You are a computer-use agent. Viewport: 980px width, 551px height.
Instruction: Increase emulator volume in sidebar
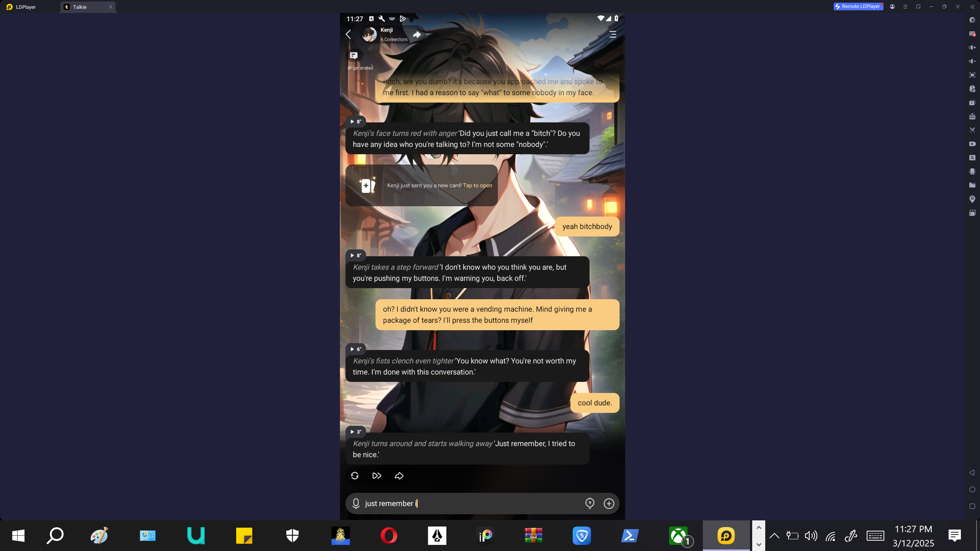(x=972, y=47)
